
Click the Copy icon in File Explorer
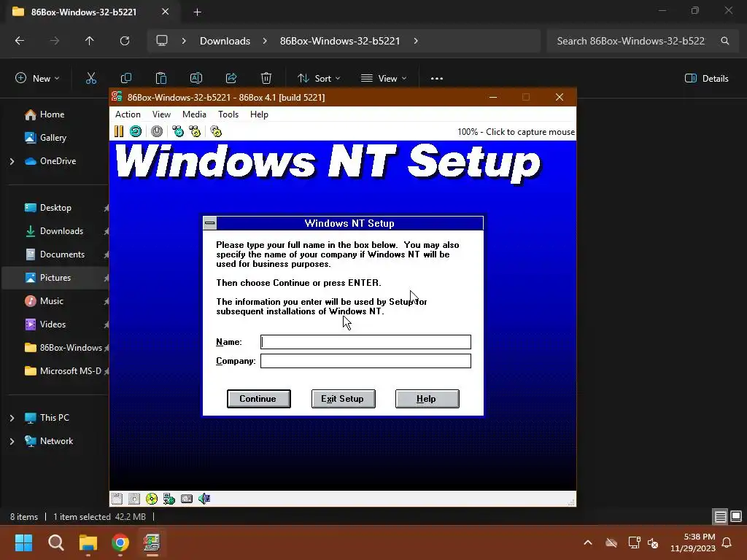126,79
